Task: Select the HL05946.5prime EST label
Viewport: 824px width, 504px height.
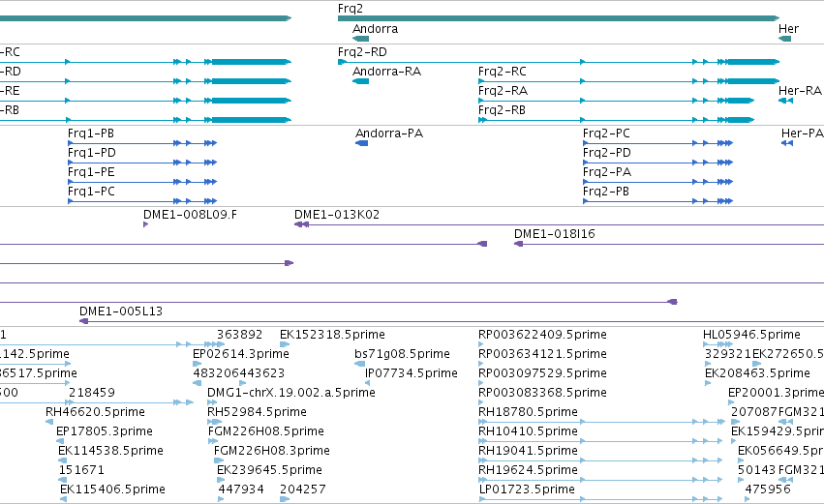Action: (752, 335)
